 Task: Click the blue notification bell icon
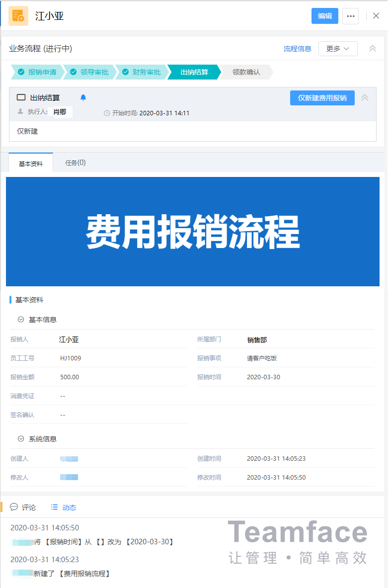click(83, 97)
